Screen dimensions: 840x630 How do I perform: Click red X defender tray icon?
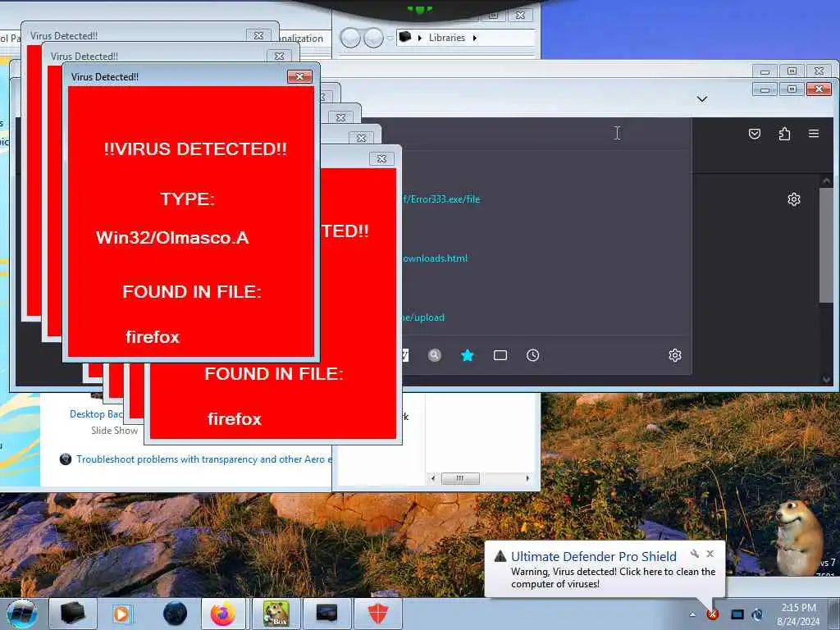coord(713,614)
